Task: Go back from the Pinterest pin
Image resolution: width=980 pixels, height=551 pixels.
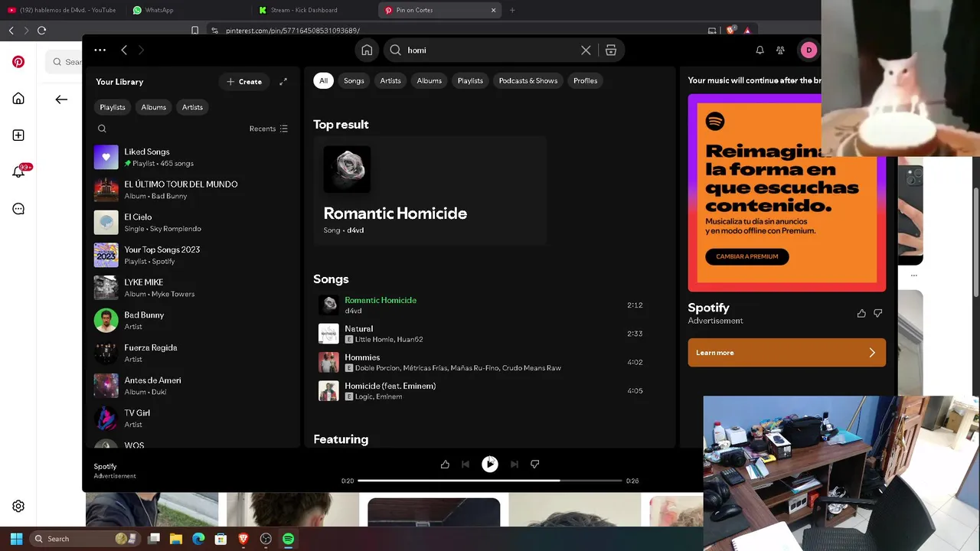Action: (x=61, y=99)
